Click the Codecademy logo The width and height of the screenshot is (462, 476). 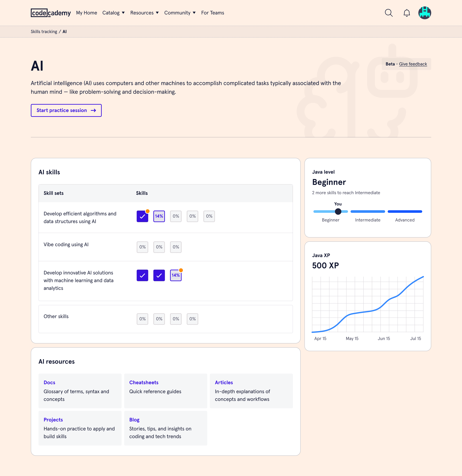pyautogui.click(x=51, y=13)
